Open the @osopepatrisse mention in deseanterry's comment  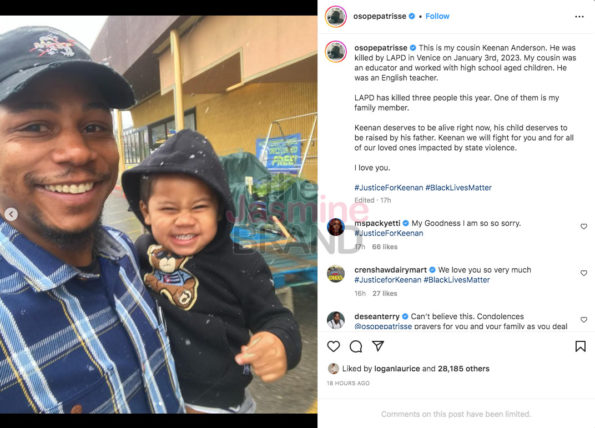pos(383,326)
